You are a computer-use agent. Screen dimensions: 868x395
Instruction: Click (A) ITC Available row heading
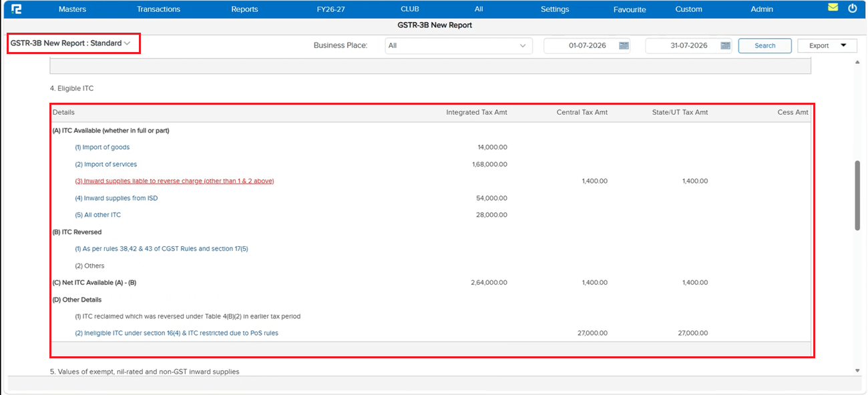[x=111, y=130]
